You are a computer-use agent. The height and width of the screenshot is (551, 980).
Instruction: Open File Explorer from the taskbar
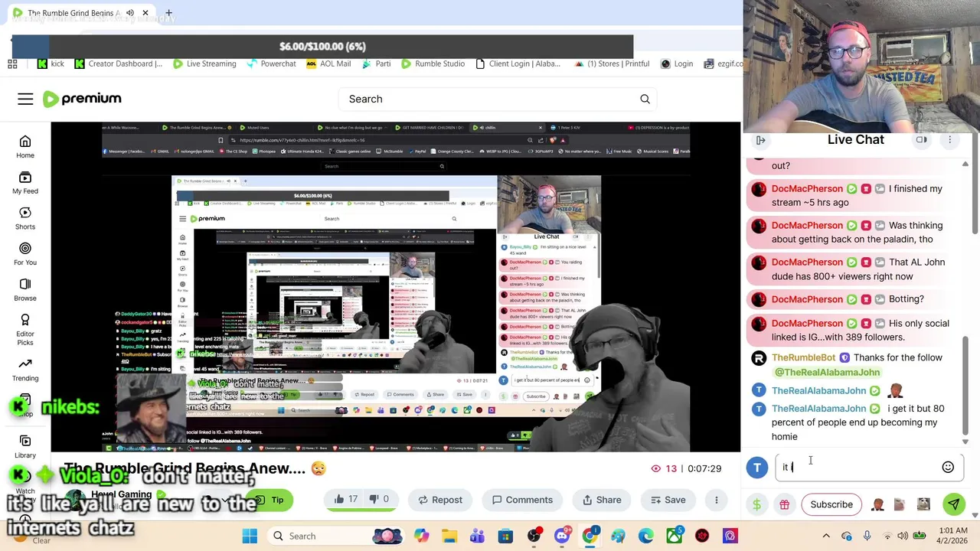tap(449, 536)
